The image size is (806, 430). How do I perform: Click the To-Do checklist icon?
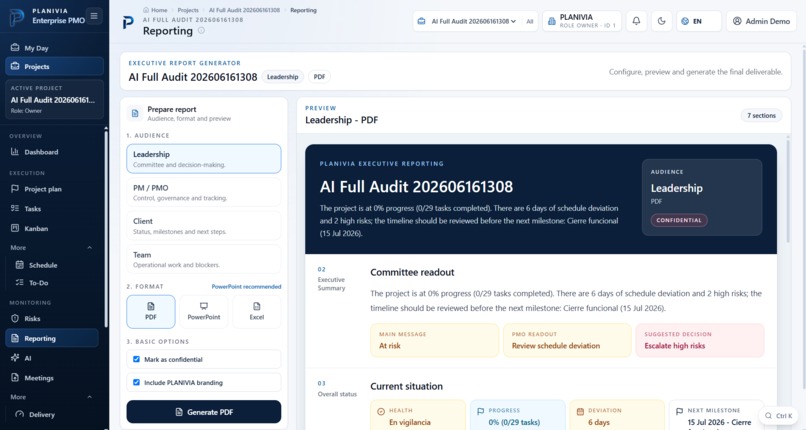20,283
